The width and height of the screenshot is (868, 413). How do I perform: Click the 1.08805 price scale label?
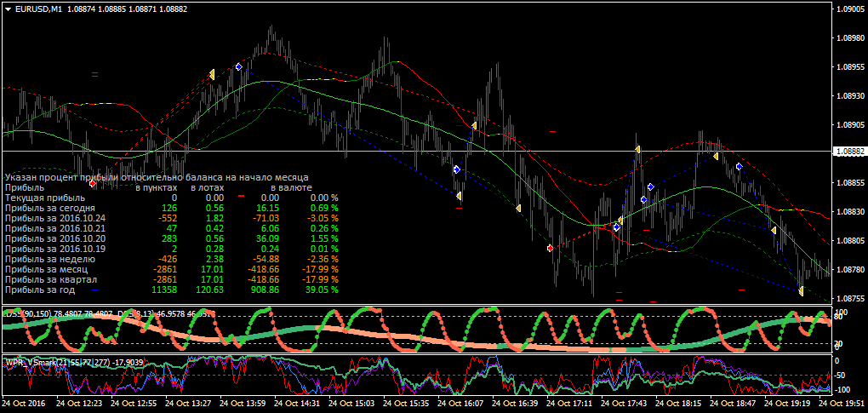(850, 241)
